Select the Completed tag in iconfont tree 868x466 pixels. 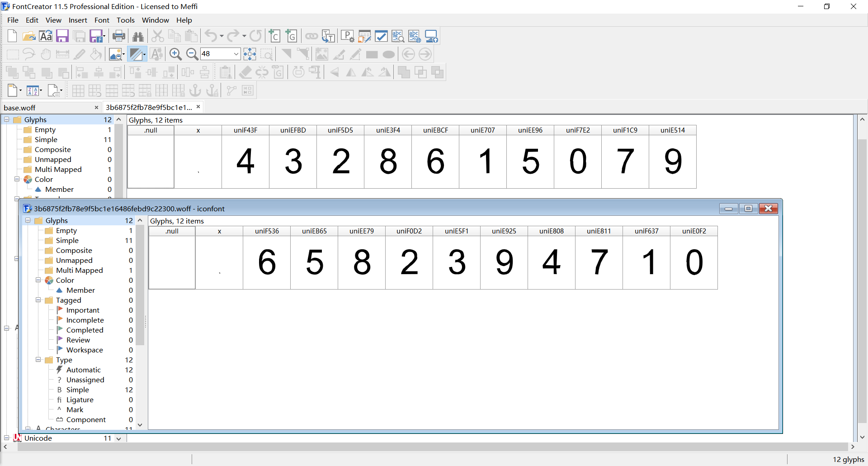[85, 330]
